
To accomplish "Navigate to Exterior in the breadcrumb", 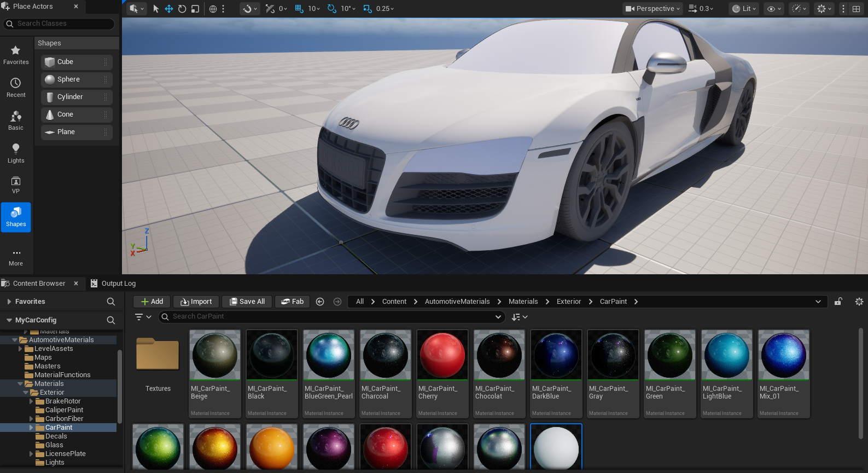I will point(569,302).
